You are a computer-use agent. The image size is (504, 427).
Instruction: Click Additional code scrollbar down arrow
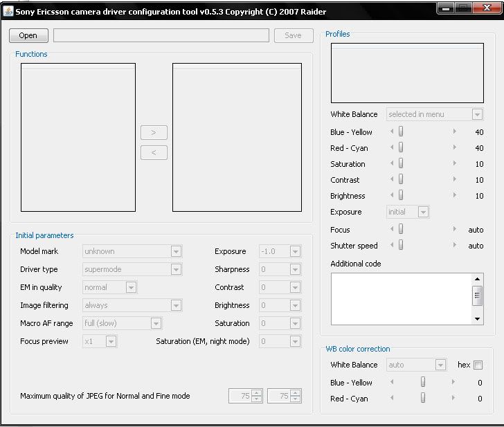coord(477,319)
